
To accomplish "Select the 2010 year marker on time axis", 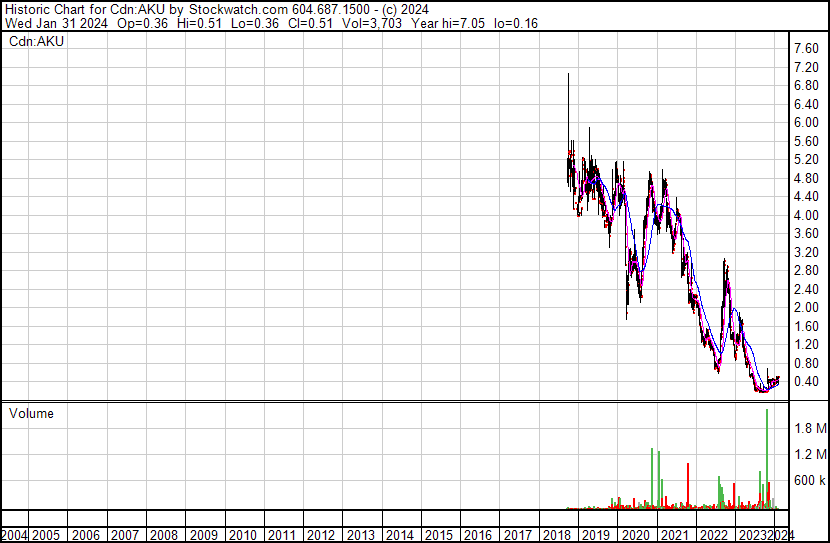I will pyautogui.click(x=246, y=534).
